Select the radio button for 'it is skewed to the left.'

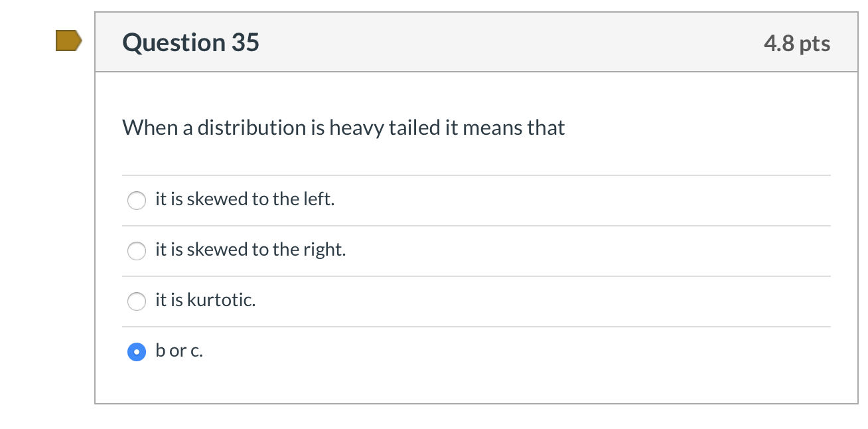pyautogui.click(x=136, y=200)
